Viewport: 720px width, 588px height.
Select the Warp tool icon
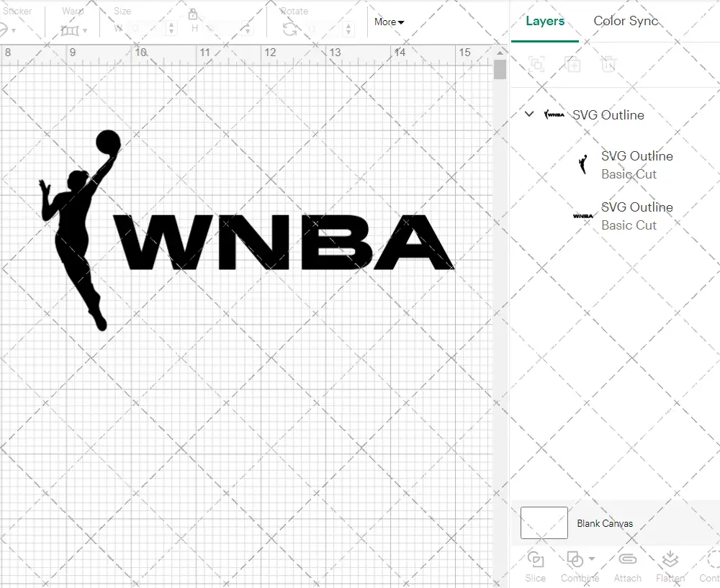click(x=70, y=29)
